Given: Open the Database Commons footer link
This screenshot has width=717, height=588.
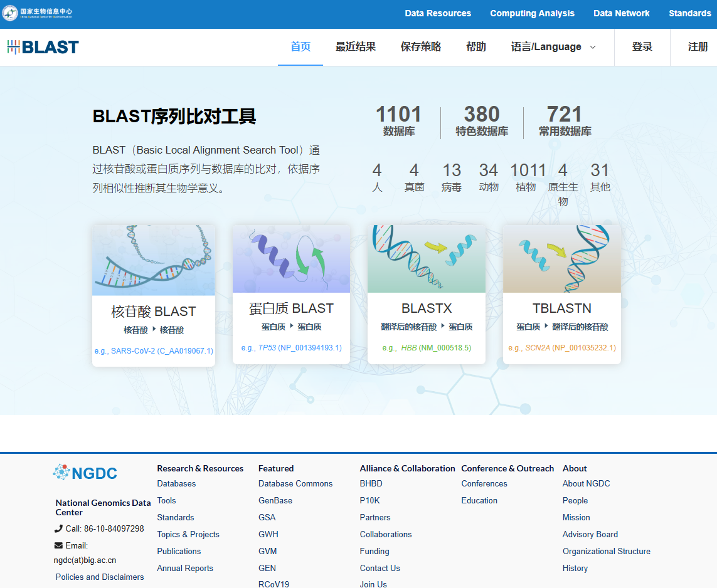Looking at the screenshot, I should (295, 483).
